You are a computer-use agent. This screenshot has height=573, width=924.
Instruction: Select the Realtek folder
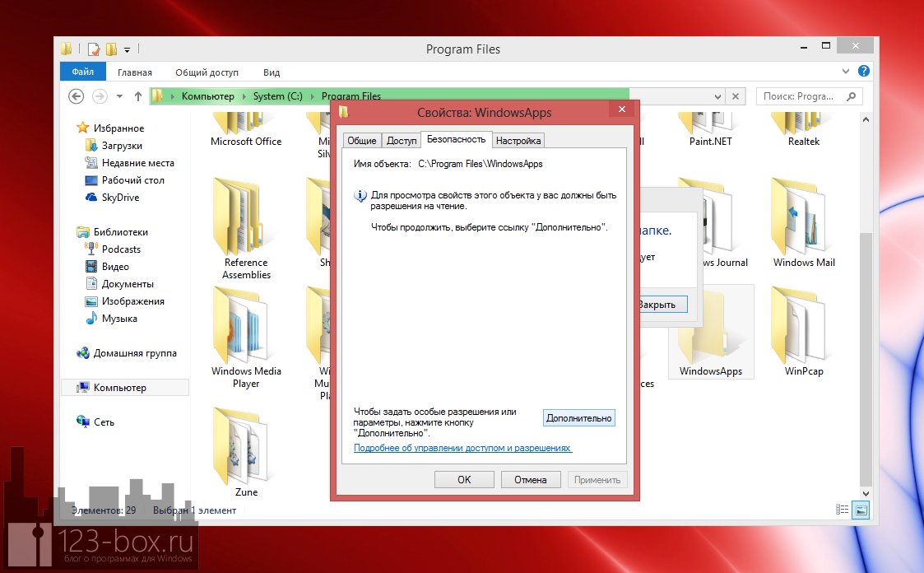tap(804, 130)
